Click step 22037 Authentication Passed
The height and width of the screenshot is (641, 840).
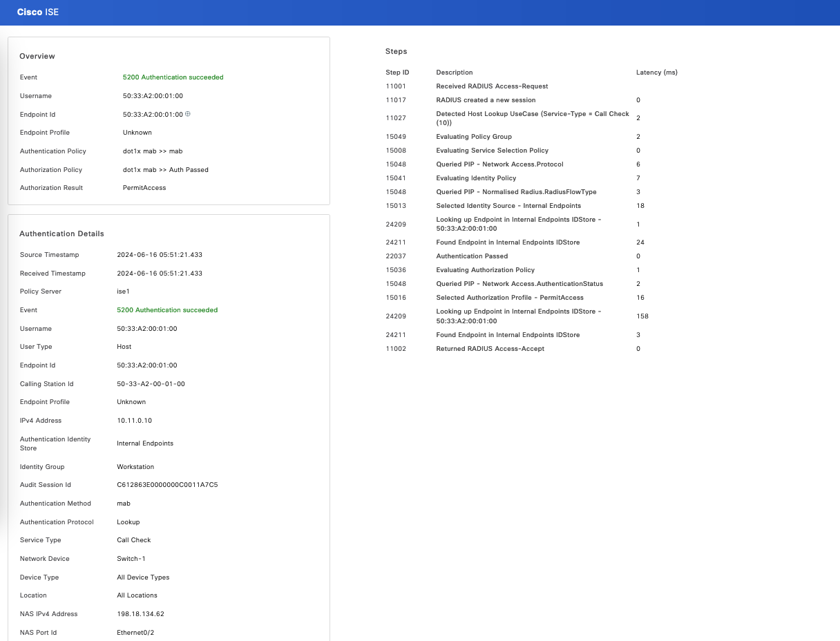click(x=472, y=256)
